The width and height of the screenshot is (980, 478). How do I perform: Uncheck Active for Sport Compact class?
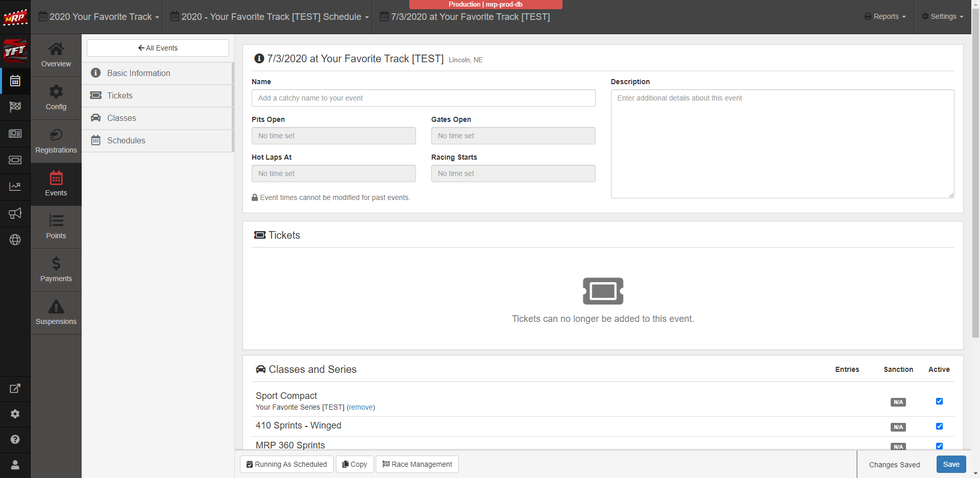939,401
